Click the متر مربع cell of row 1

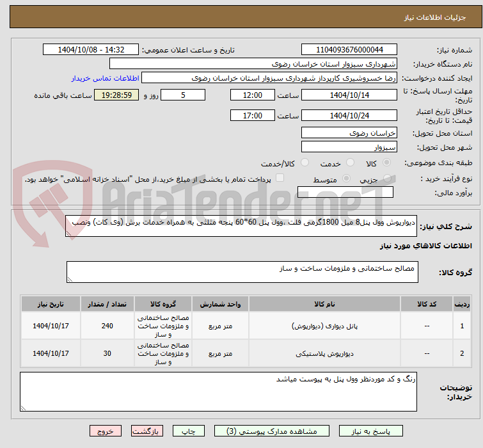pyautogui.click(x=220, y=326)
